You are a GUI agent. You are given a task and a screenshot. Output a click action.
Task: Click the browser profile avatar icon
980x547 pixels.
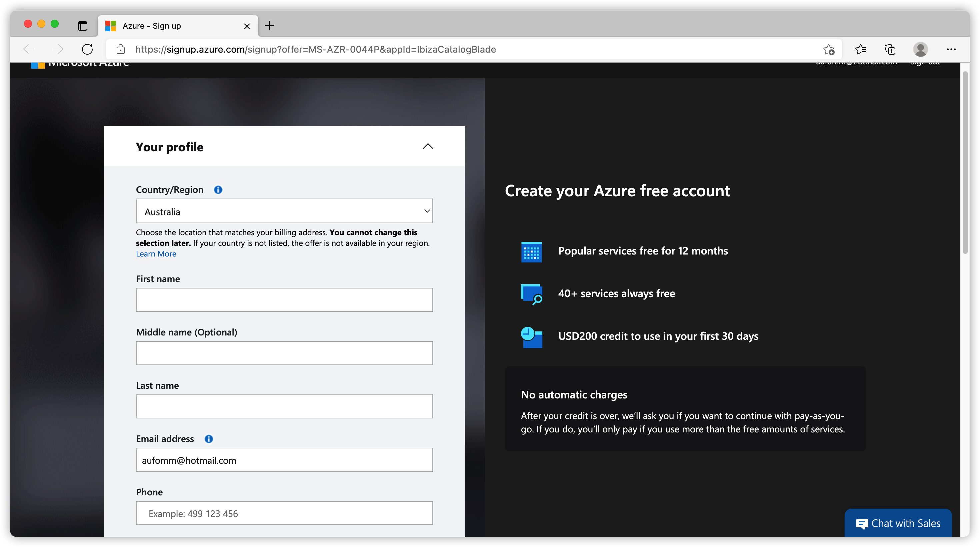pyautogui.click(x=920, y=49)
